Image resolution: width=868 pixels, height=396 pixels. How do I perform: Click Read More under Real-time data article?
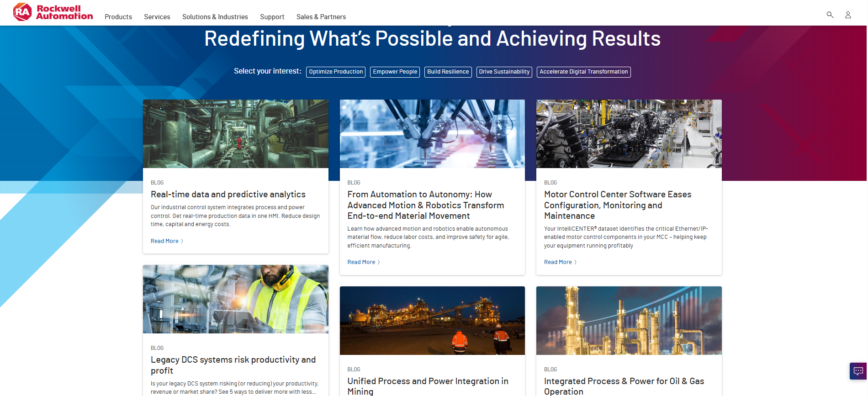[x=167, y=241]
